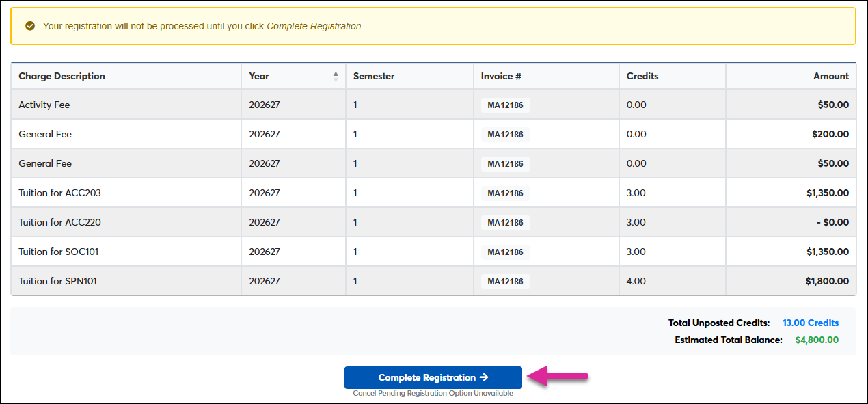Click the invoice badge in the ACC203 row
Image resolution: width=868 pixels, height=404 pixels.
click(506, 193)
